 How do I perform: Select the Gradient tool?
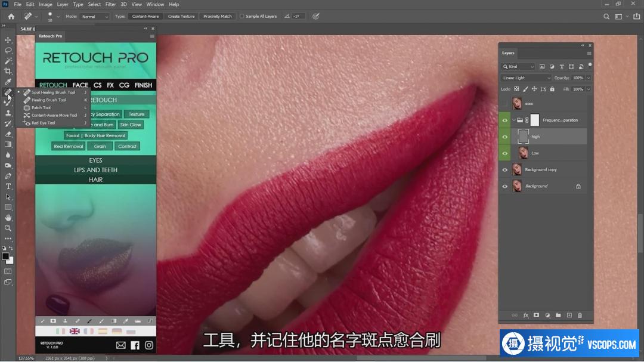point(8,145)
